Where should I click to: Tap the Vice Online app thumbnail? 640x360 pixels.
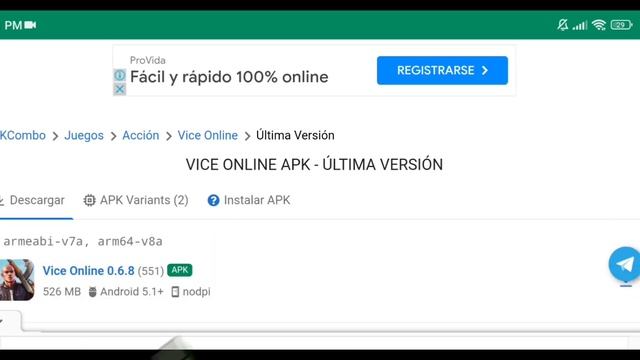click(x=17, y=280)
